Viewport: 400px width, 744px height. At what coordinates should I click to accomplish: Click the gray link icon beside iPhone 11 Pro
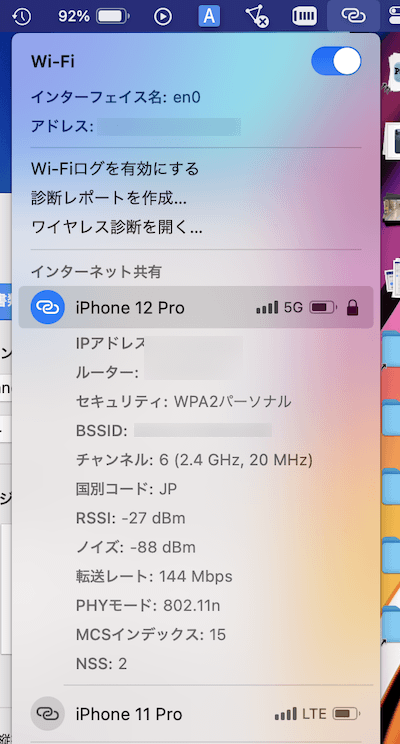click(x=47, y=714)
